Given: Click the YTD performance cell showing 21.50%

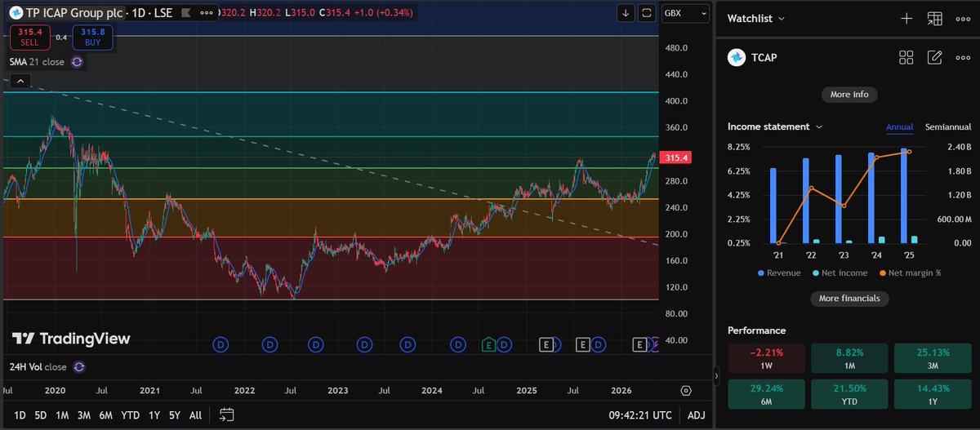Looking at the screenshot, I should (849, 396).
